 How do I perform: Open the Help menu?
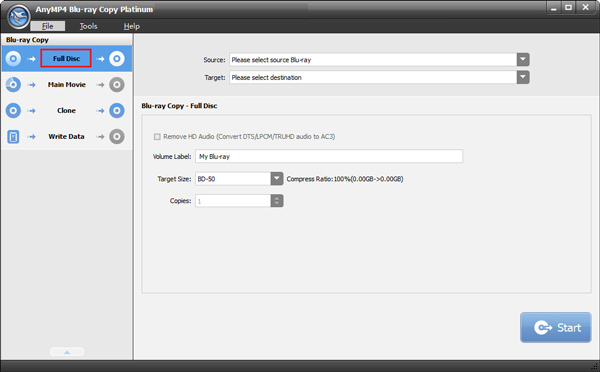pos(132,26)
